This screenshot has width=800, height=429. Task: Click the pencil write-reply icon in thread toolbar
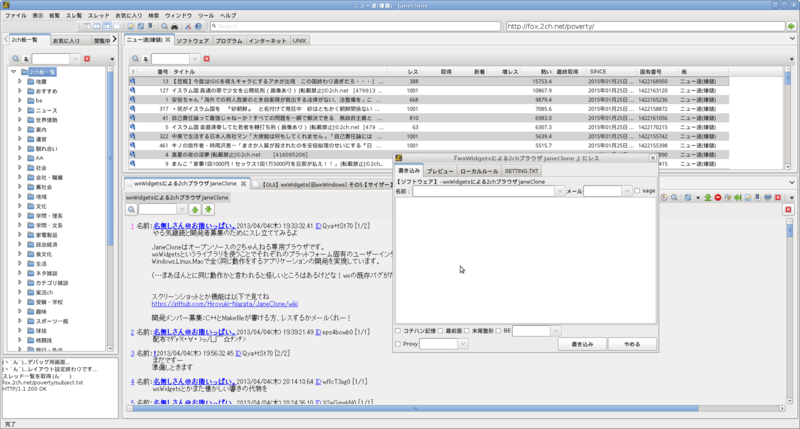click(x=748, y=197)
